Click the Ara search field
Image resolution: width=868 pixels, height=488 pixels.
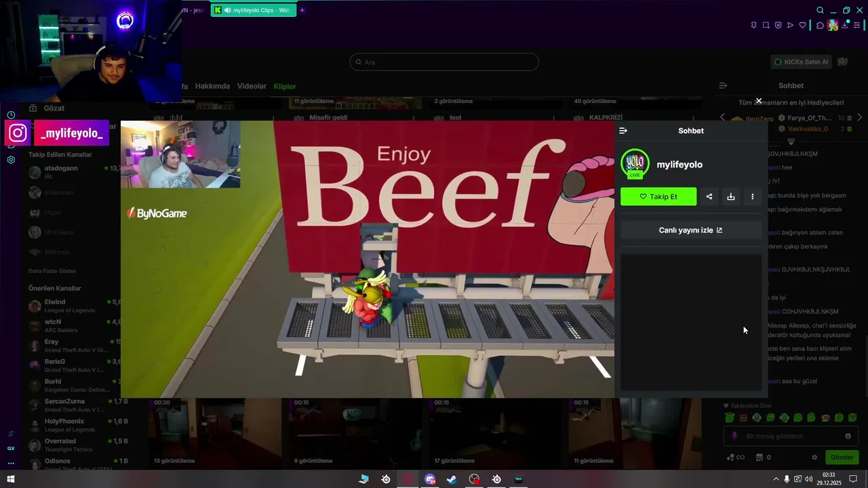coord(444,62)
